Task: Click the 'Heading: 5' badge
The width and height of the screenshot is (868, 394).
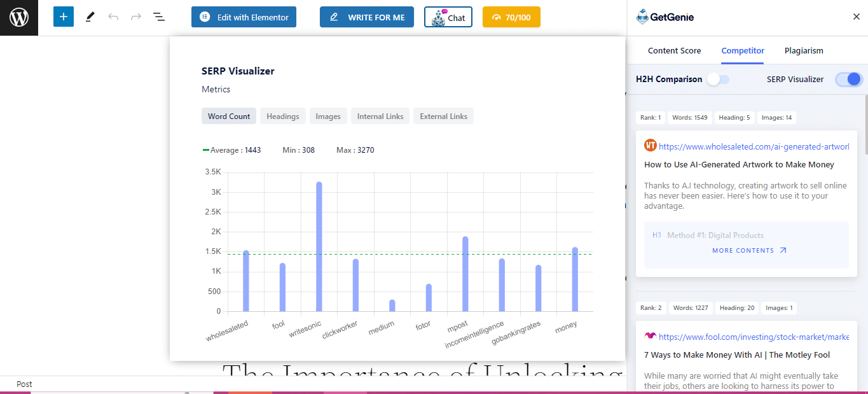Action: [x=734, y=118]
